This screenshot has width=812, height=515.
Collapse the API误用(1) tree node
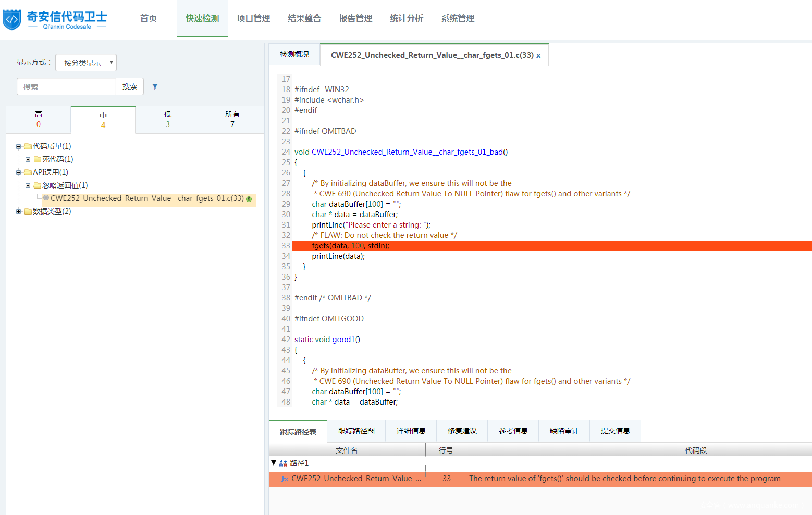(x=18, y=172)
